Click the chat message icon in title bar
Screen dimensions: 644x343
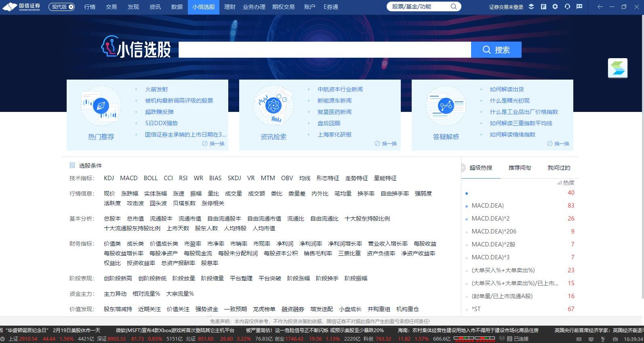point(579,6)
